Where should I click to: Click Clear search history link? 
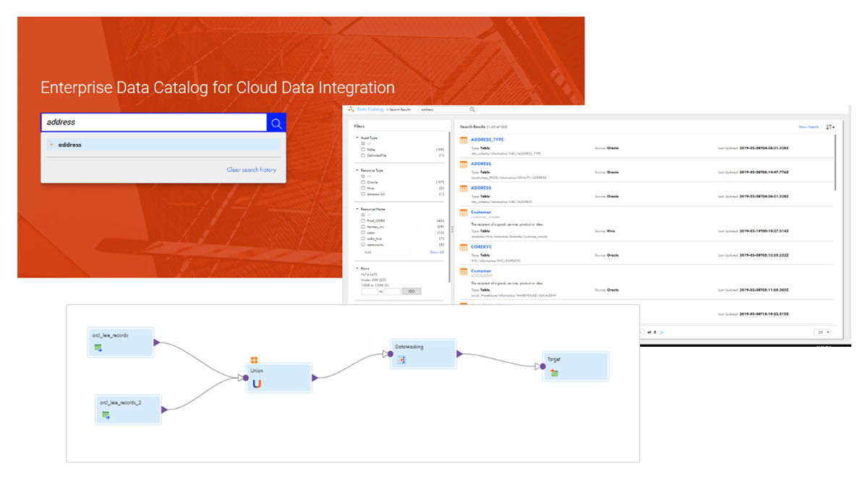251,170
